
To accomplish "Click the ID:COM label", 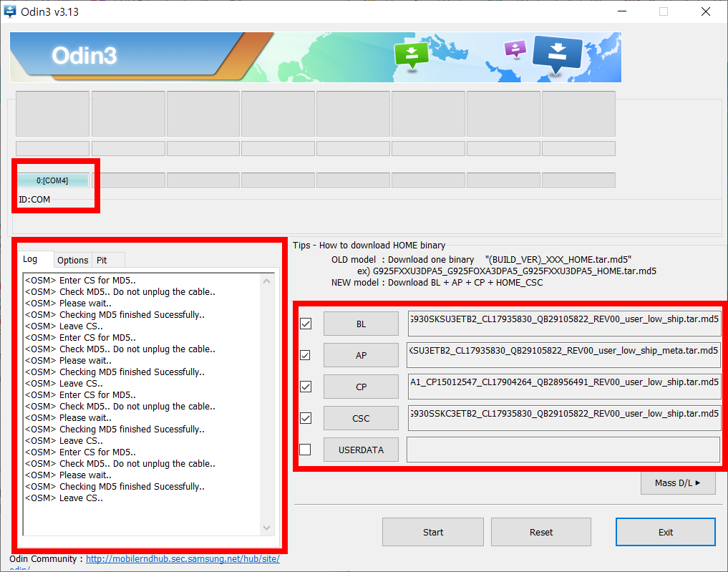I will 34,200.
